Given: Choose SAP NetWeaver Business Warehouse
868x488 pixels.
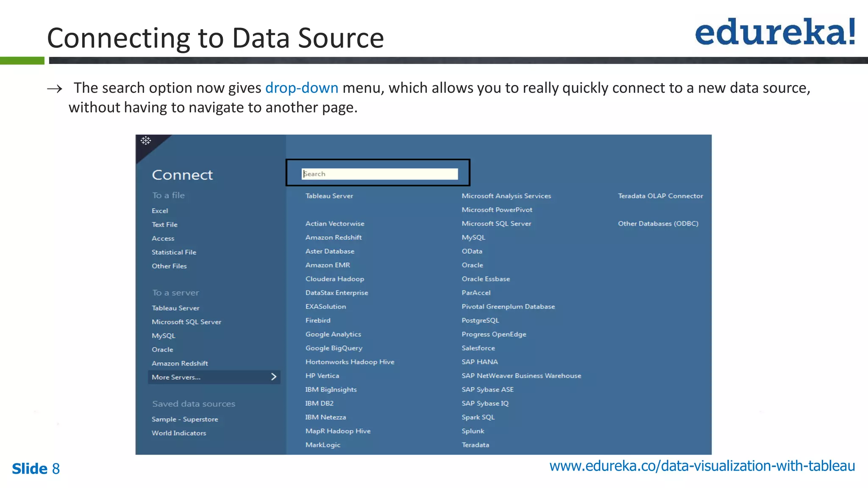Looking at the screenshot, I should (x=521, y=376).
